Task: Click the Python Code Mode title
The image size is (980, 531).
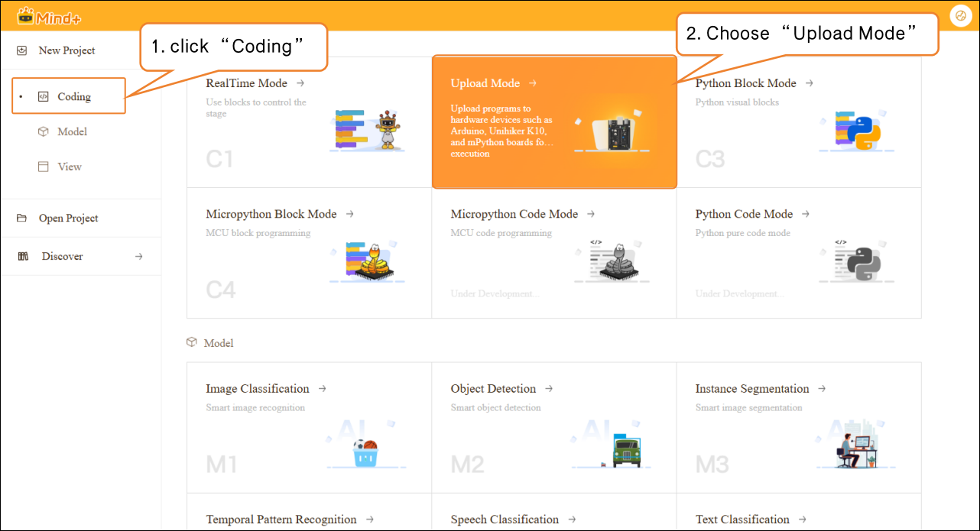Action: (744, 215)
